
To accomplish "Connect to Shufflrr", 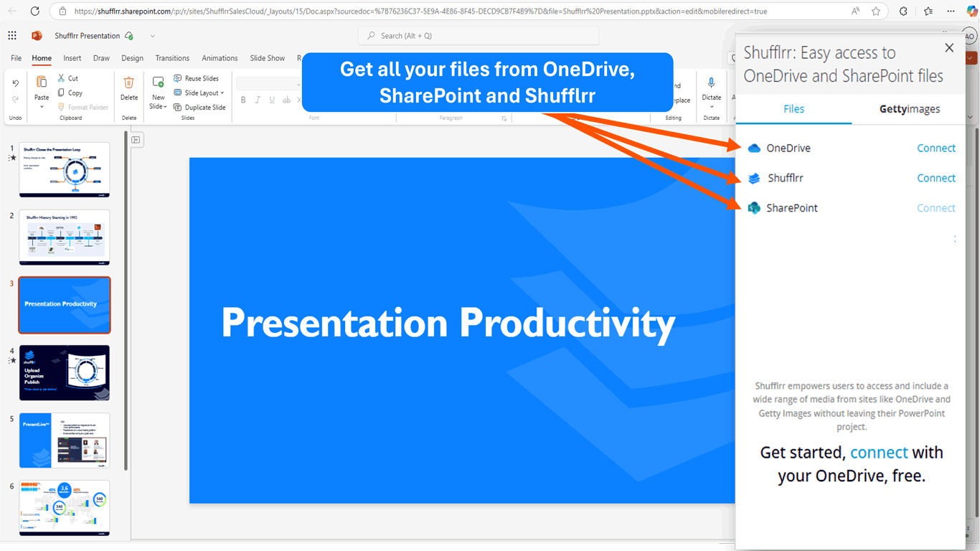I will click(x=936, y=178).
